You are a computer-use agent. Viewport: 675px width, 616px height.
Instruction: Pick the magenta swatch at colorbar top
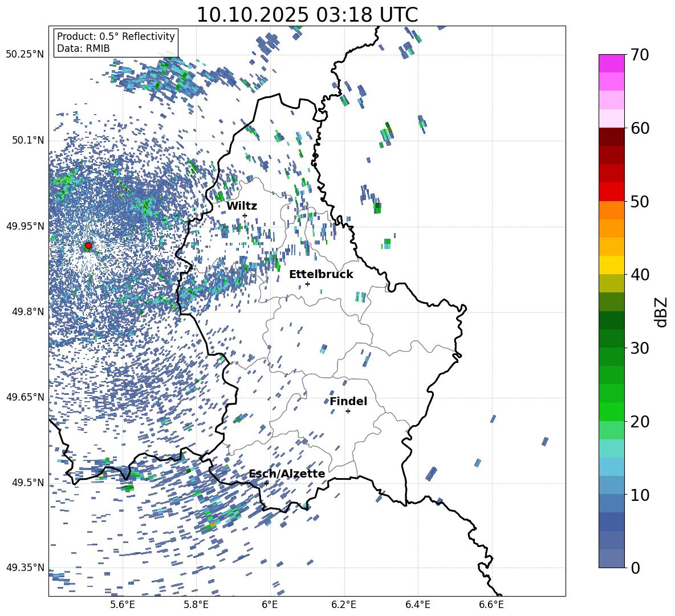pos(612,64)
